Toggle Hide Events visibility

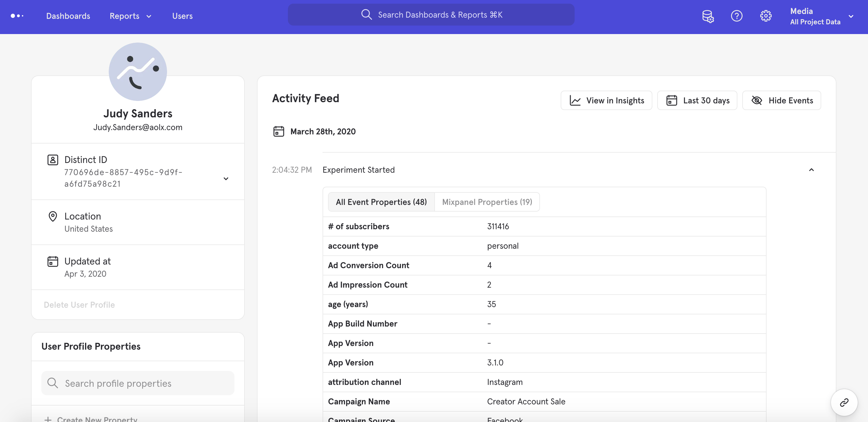[x=781, y=101]
